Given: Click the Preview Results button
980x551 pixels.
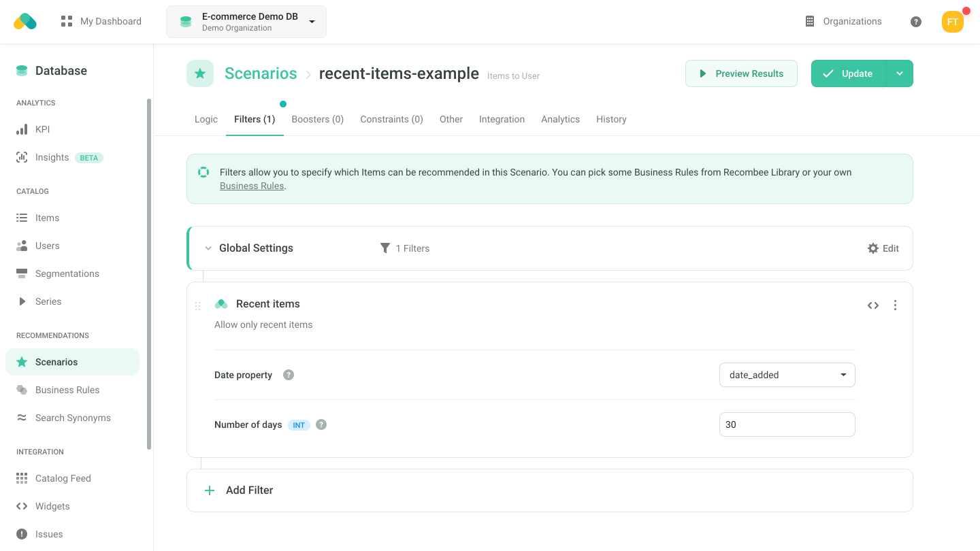Looking at the screenshot, I should tap(741, 73).
